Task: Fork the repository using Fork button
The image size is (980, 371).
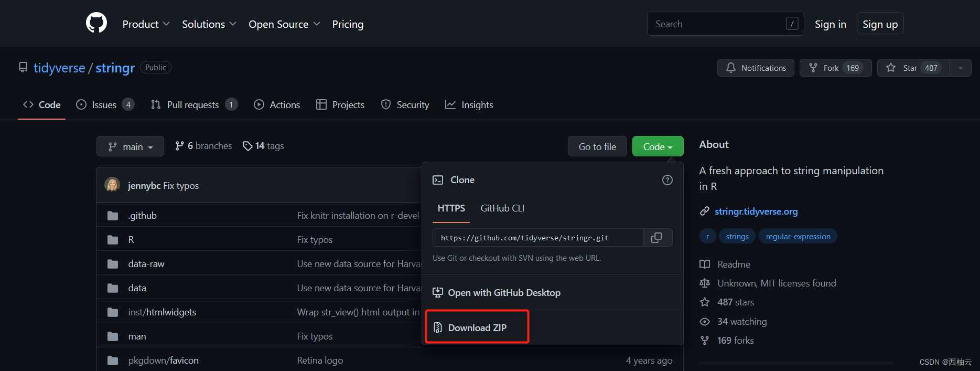Action: point(835,68)
